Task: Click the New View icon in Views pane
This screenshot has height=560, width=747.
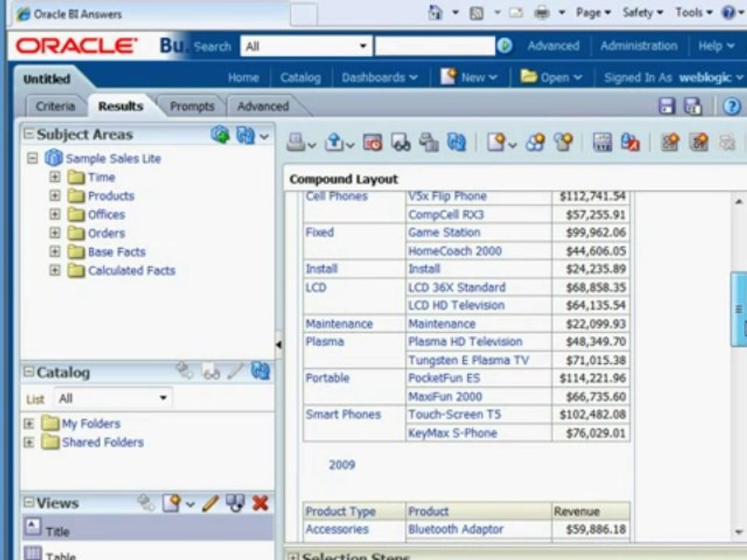Action: click(172, 503)
